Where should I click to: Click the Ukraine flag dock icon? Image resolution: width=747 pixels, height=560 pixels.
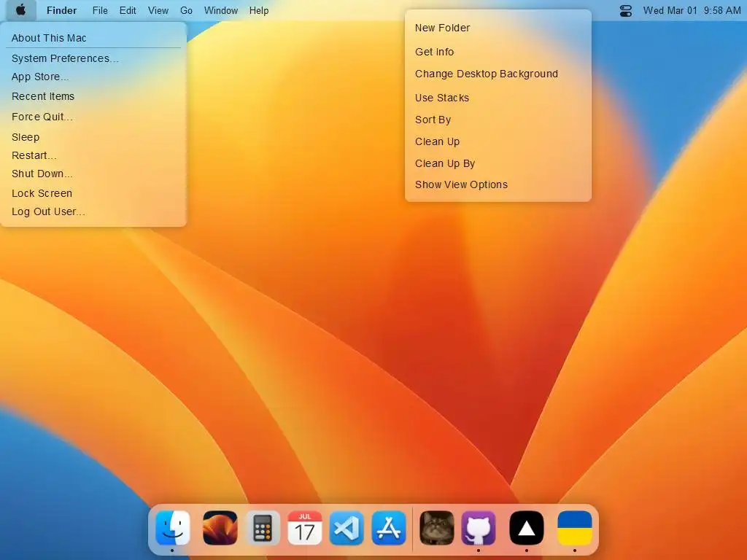tap(575, 528)
